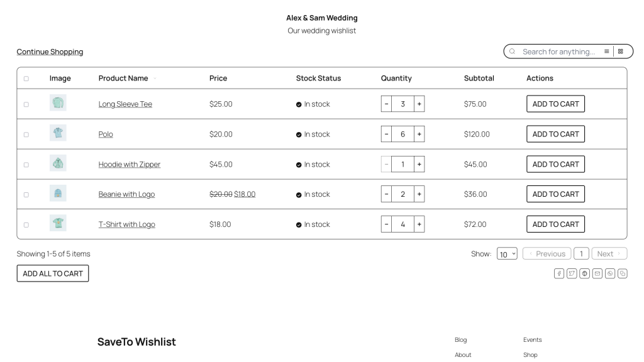Share wishlist via Twitter icon
The width and height of the screenshot is (644, 362).
click(x=572, y=274)
